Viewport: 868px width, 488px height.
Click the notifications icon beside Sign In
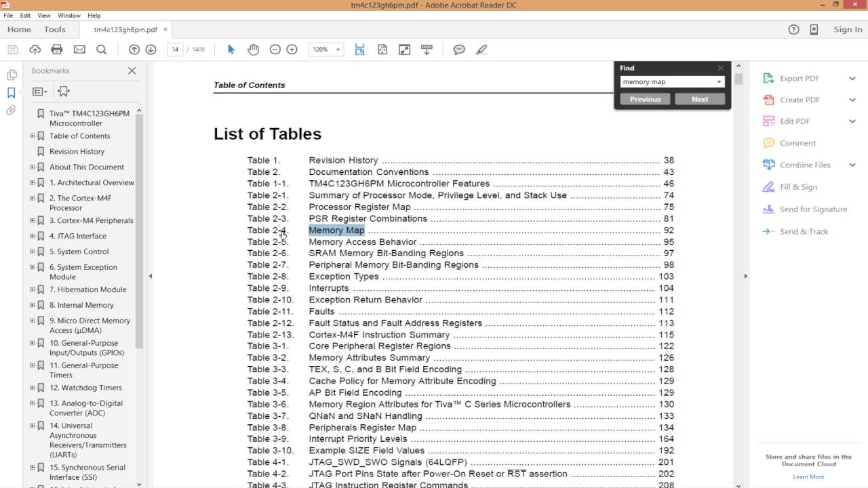(x=814, y=29)
